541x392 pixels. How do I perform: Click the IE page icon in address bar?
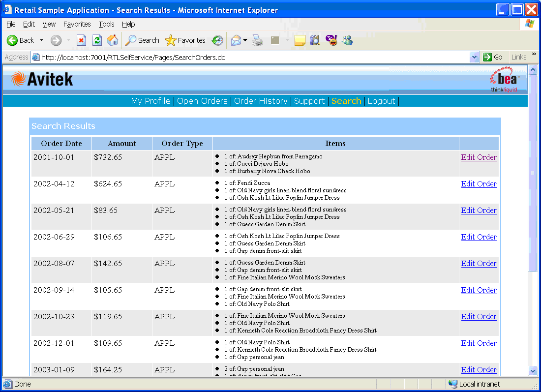35,57
